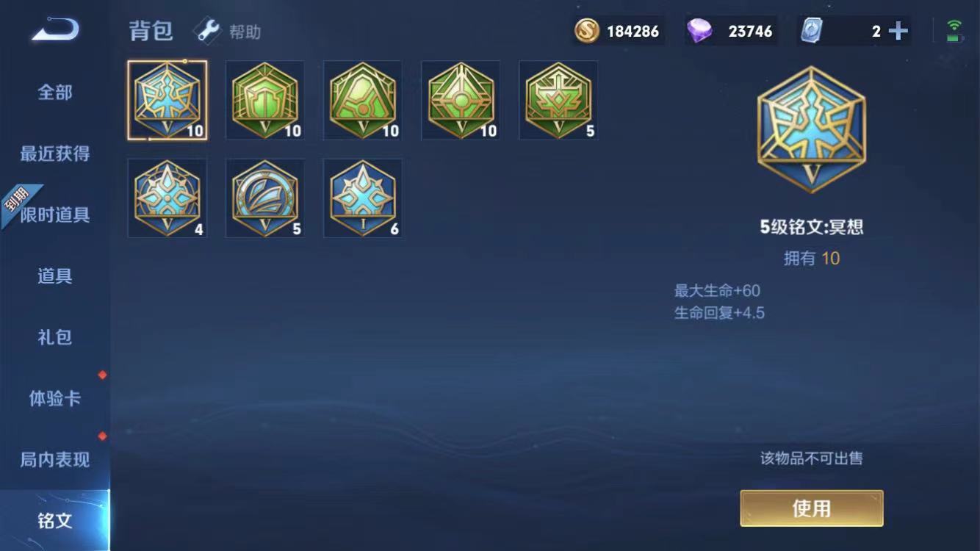Open the 体验卡 tab
The height and width of the screenshot is (551, 980).
55,398
